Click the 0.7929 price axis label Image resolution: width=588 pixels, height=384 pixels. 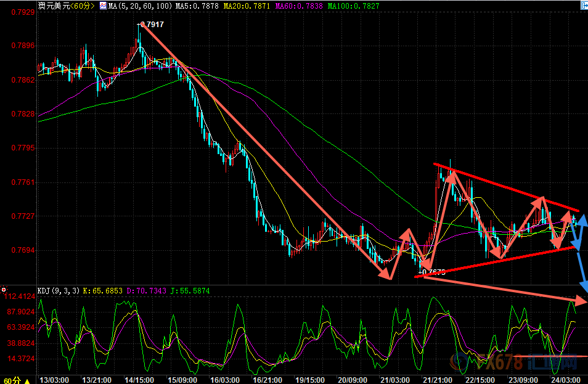[x=23, y=12]
